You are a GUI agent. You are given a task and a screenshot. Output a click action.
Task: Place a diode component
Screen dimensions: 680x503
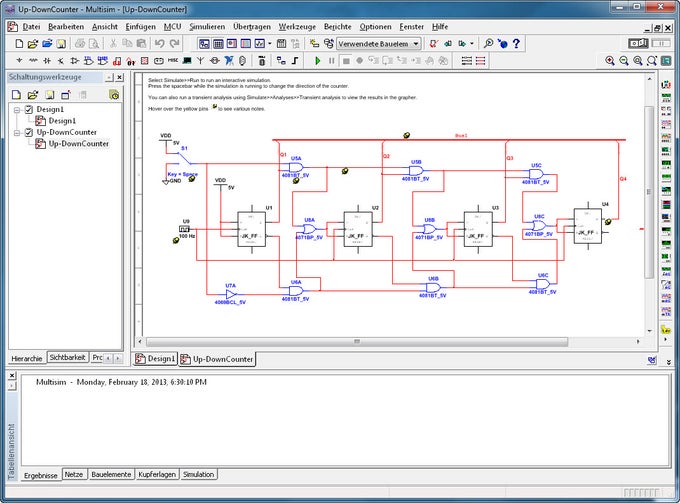click(x=47, y=61)
